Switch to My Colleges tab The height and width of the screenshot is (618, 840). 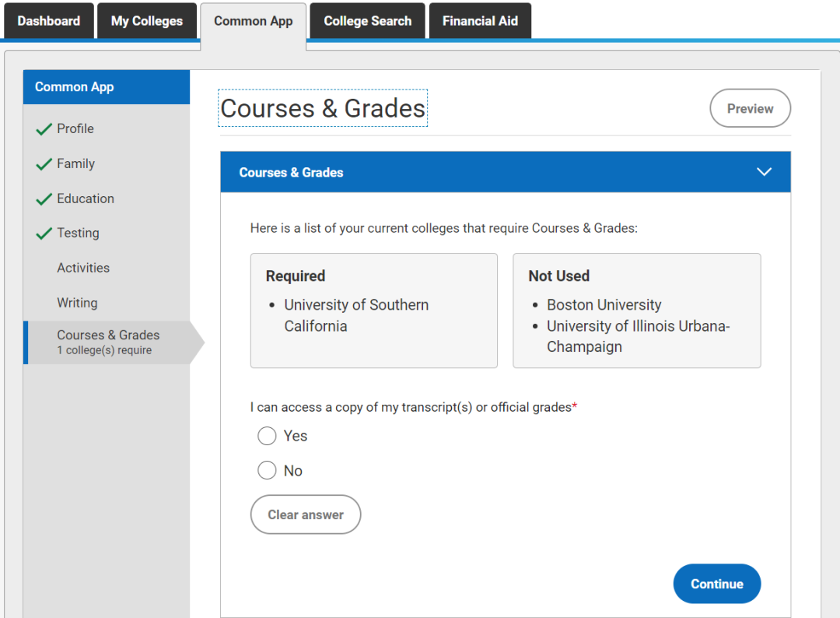click(x=147, y=21)
